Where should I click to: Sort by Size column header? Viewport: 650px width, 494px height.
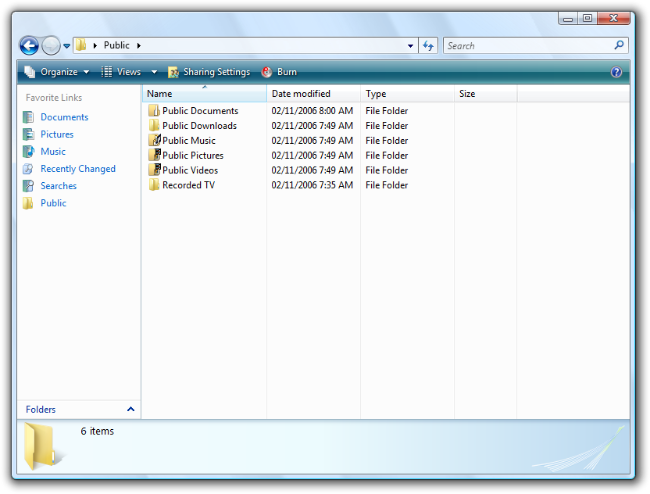486,94
